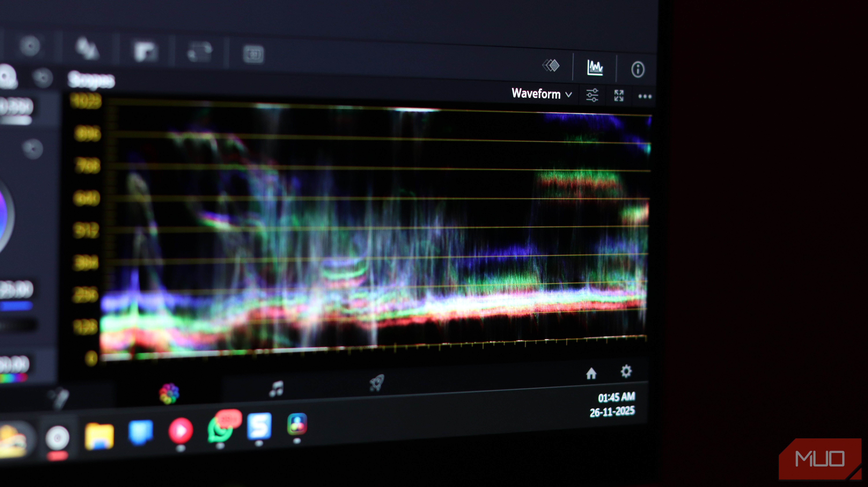Open waveform scope settings sliders icon

click(592, 95)
